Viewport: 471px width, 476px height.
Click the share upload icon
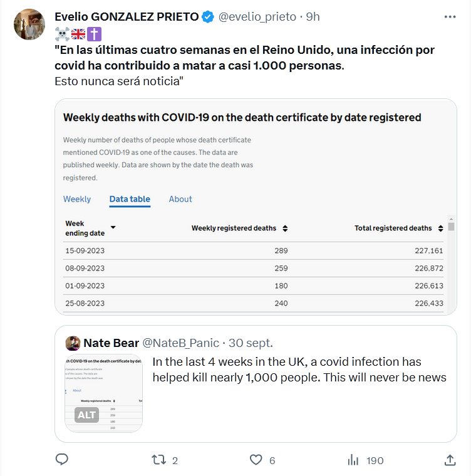click(x=450, y=460)
